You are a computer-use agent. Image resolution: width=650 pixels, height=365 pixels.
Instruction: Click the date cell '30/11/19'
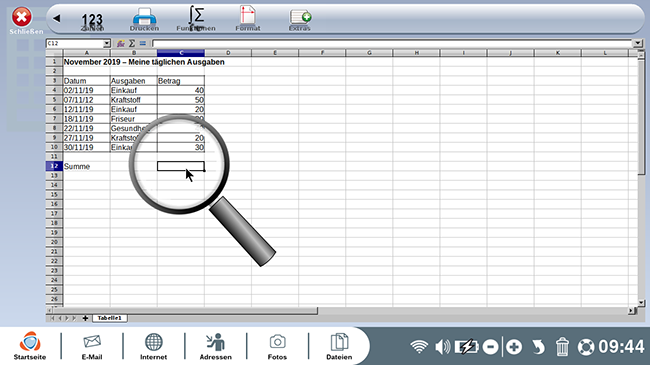87,147
